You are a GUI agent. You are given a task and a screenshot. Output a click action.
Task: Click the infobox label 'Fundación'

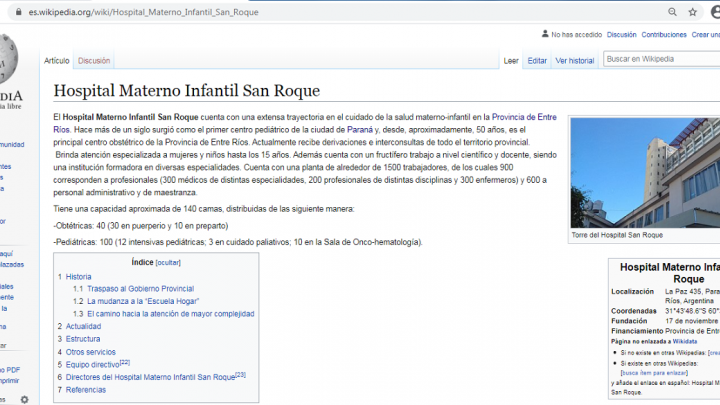pyautogui.click(x=629, y=321)
